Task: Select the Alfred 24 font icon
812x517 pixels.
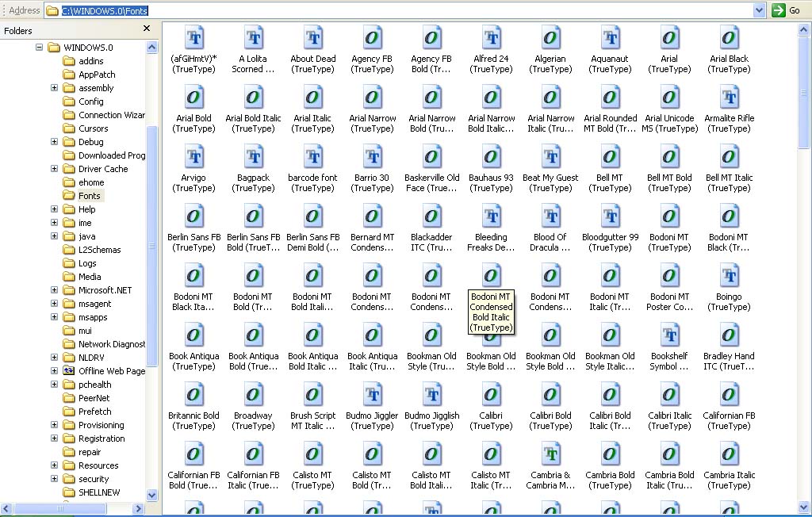Action: [491, 37]
